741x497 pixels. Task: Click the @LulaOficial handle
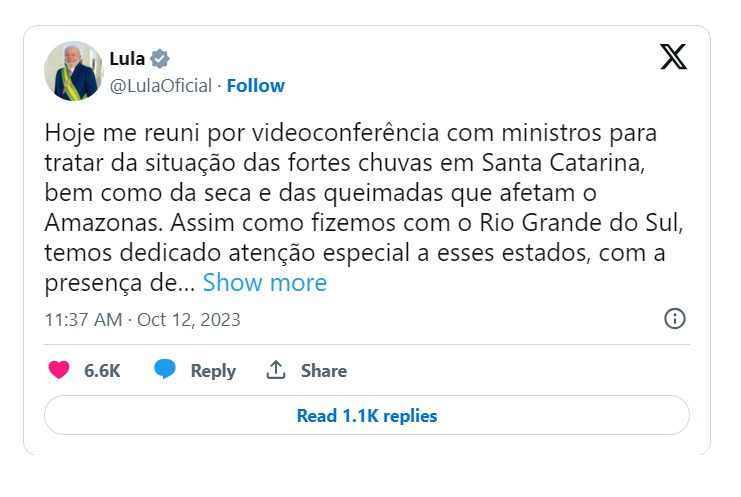click(x=160, y=86)
